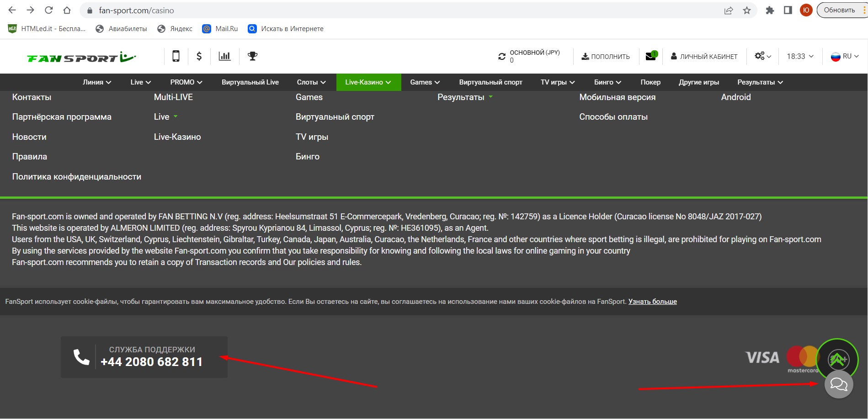
Task: Click the trophy icon in header
Action: (252, 56)
